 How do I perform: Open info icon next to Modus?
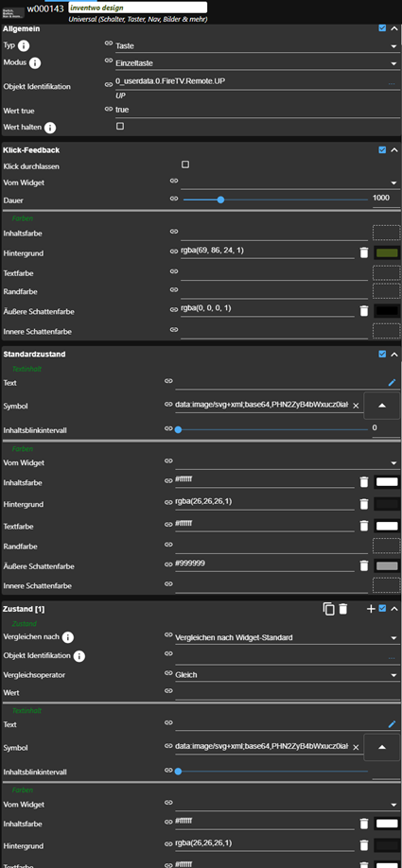[x=35, y=63]
